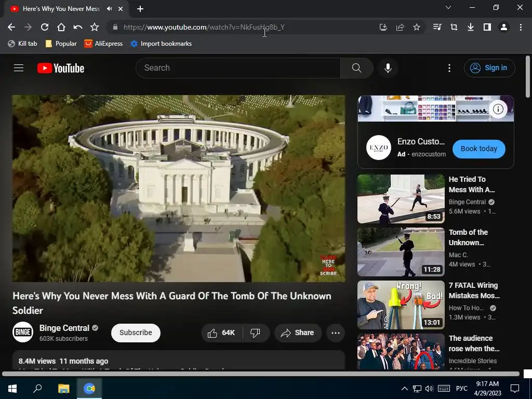Open the browser profile avatar icon

pos(504,27)
